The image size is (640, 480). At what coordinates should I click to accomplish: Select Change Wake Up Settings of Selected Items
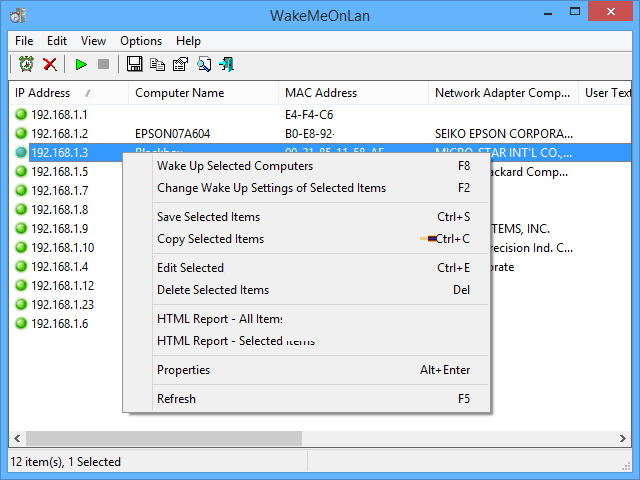point(271,188)
